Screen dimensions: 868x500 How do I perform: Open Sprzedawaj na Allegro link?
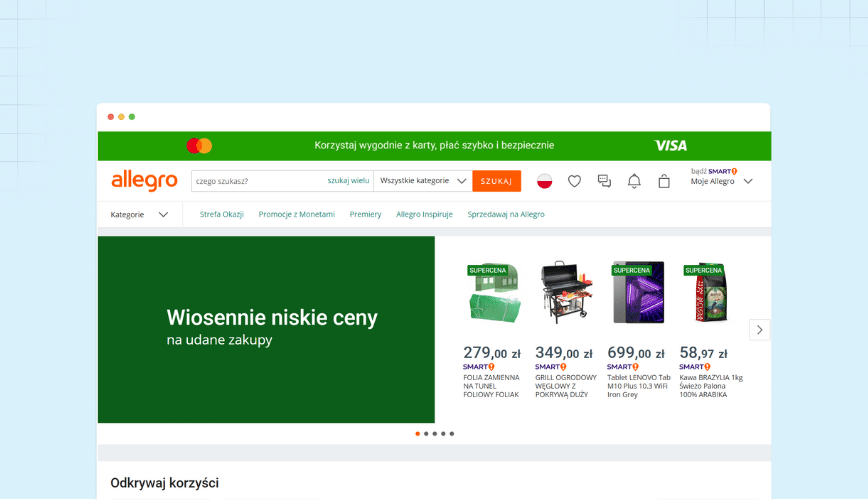[506, 214]
